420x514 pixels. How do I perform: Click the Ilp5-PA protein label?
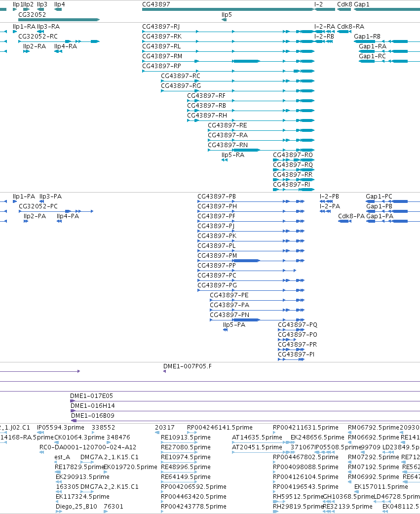pyautogui.click(x=234, y=324)
